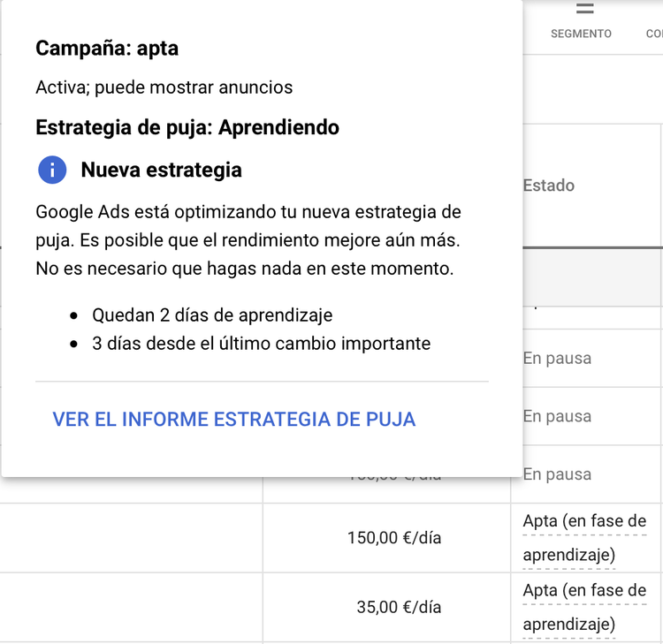Click Activa; puede mostrar anuncios text
Viewport: 663px width, 644px height.
[164, 87]
